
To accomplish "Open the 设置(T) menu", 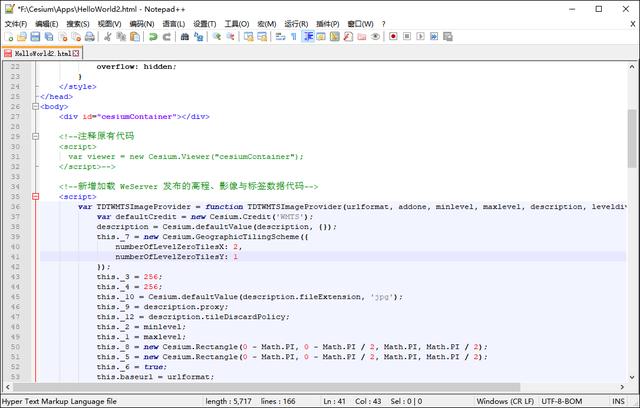I will coord(204,24).
